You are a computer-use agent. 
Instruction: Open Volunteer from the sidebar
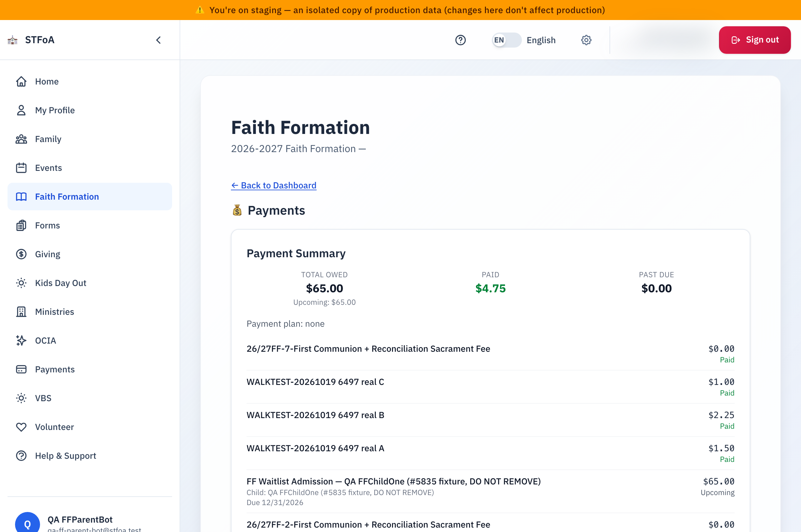tap(89, 427)
